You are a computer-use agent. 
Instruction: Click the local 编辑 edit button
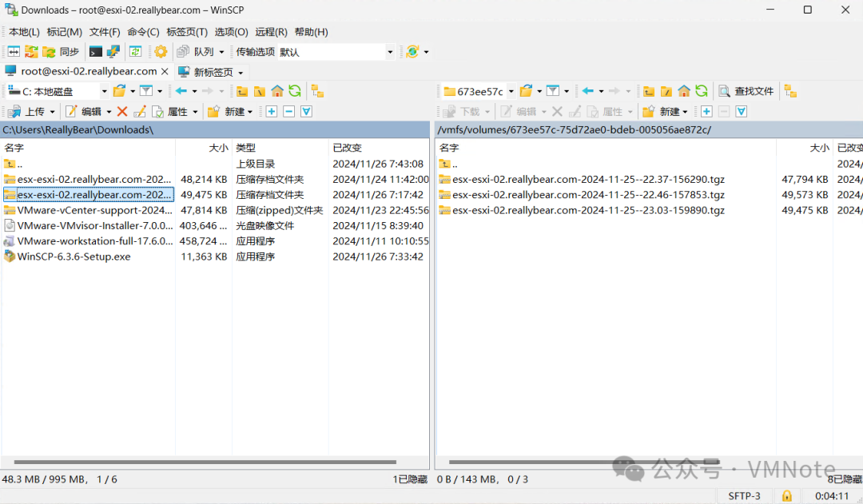coord(84,112)
